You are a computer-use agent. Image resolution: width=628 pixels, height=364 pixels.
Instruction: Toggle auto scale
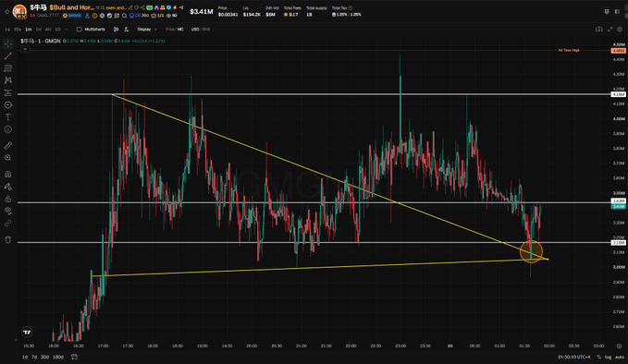[x=620, y=357]
